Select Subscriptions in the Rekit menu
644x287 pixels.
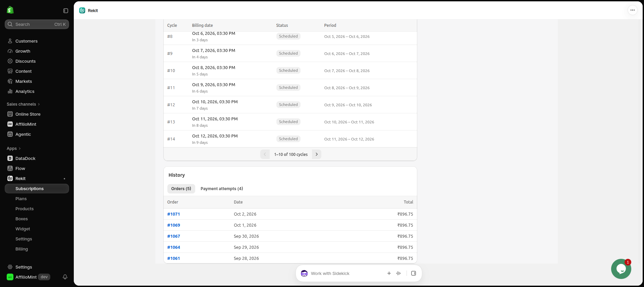point(37,188)
